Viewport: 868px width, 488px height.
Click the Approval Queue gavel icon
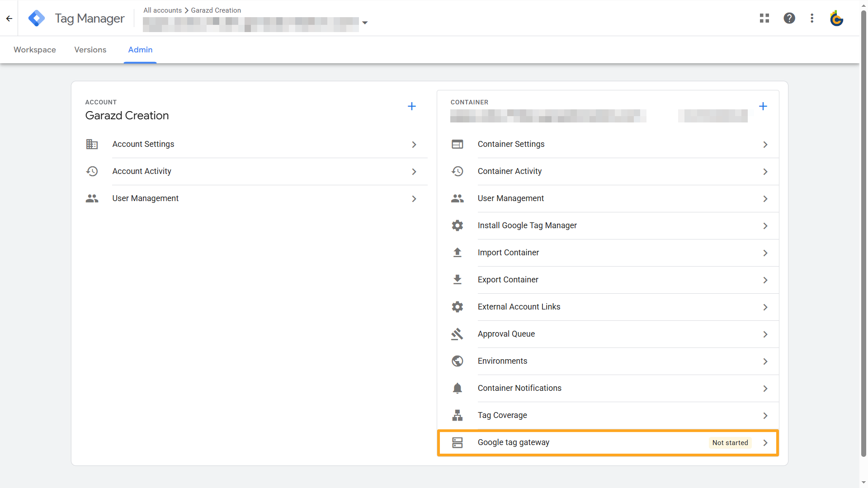point(457,334)
